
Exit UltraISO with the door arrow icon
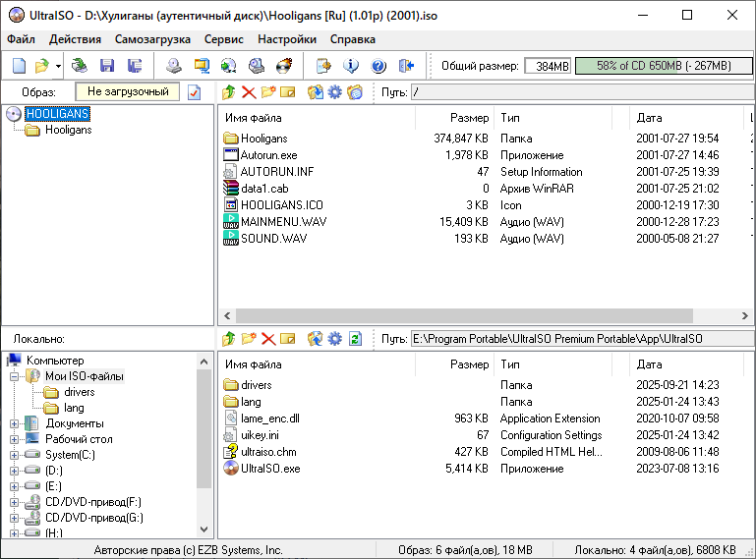pos(406,66)
